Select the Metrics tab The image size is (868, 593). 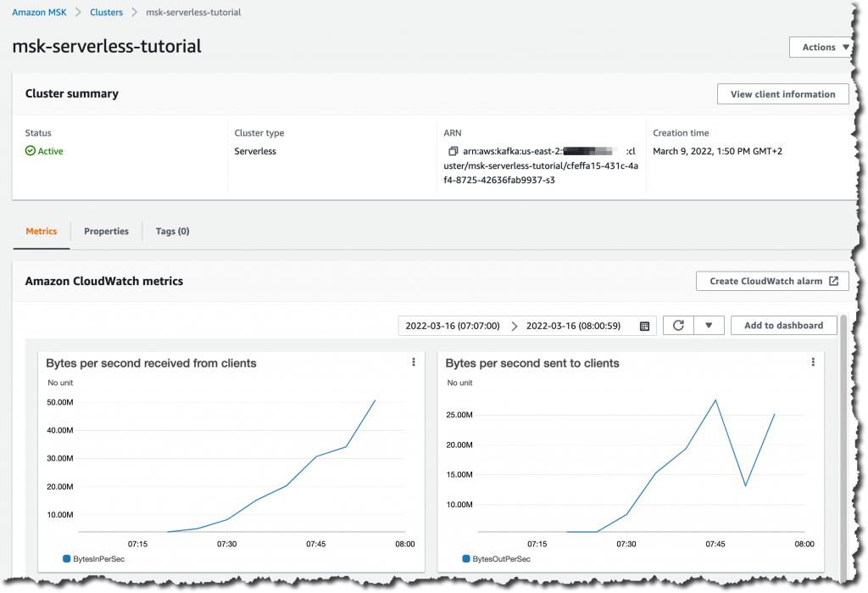pyautogui.click(x=41, y=231)
